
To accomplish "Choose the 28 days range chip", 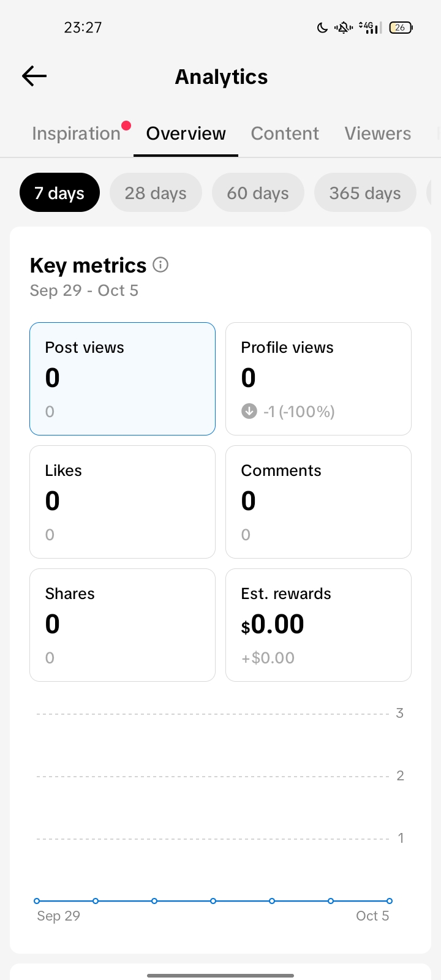I will 156,193.
